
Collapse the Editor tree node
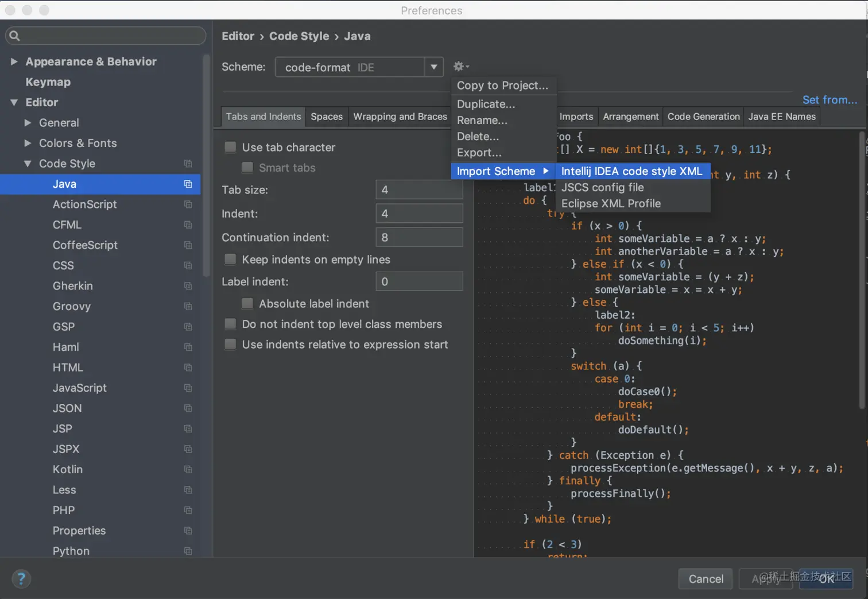14,102
